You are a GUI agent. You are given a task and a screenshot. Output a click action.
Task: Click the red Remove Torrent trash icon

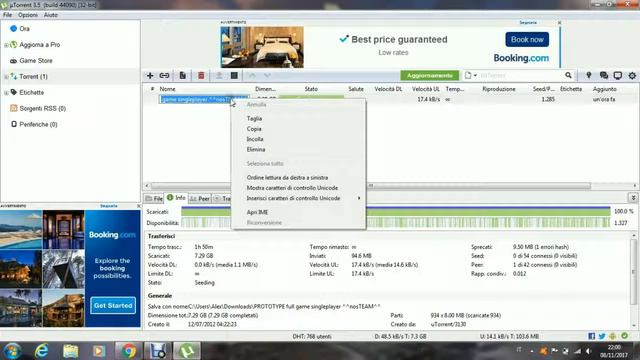coord(201,76)
